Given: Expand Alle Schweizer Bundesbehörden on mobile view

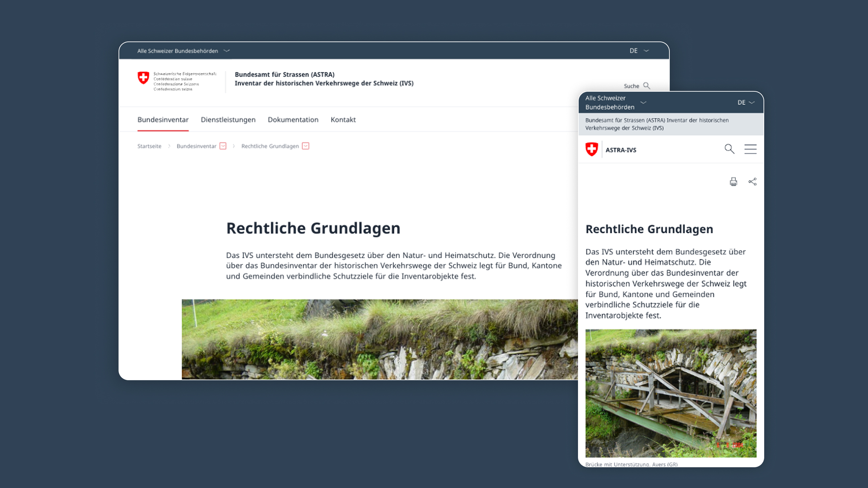Looking at the screenshot, I should click(x=615, y=102).
